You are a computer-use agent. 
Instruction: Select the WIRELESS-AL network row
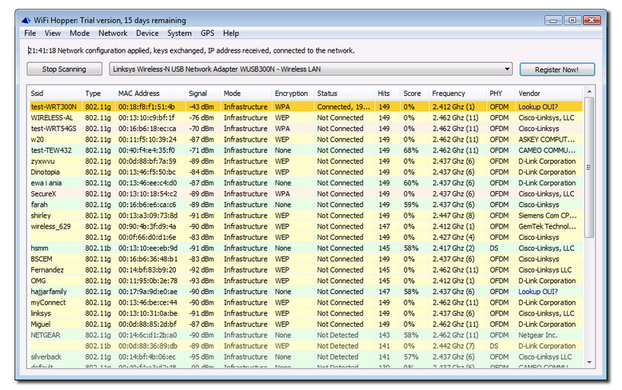[306, 118]
